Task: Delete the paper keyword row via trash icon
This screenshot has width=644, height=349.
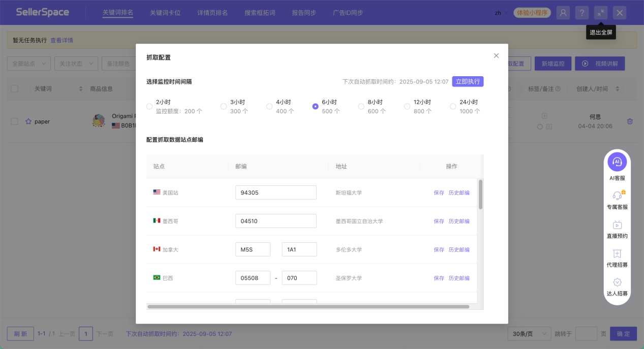Action: (x=630, y=121)
